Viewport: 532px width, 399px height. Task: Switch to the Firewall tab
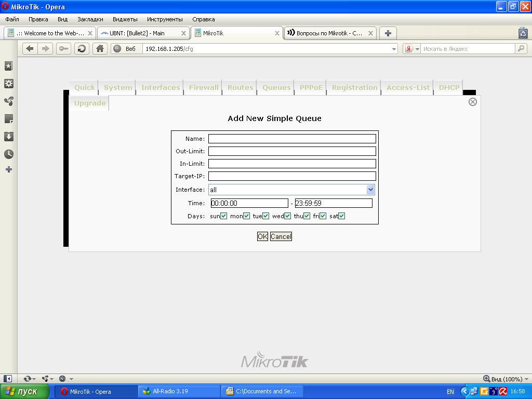204,87
